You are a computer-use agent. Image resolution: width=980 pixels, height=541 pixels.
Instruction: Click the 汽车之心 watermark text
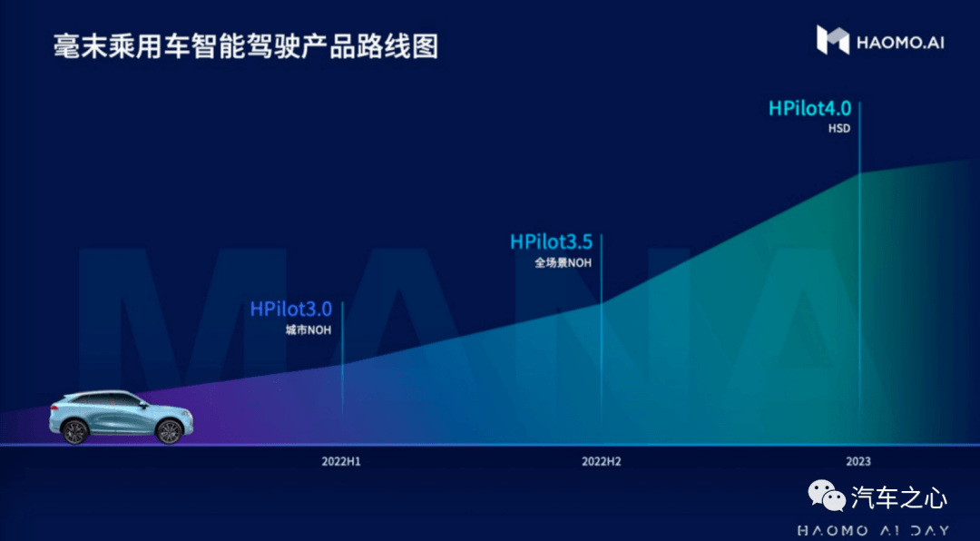[899, 497]
